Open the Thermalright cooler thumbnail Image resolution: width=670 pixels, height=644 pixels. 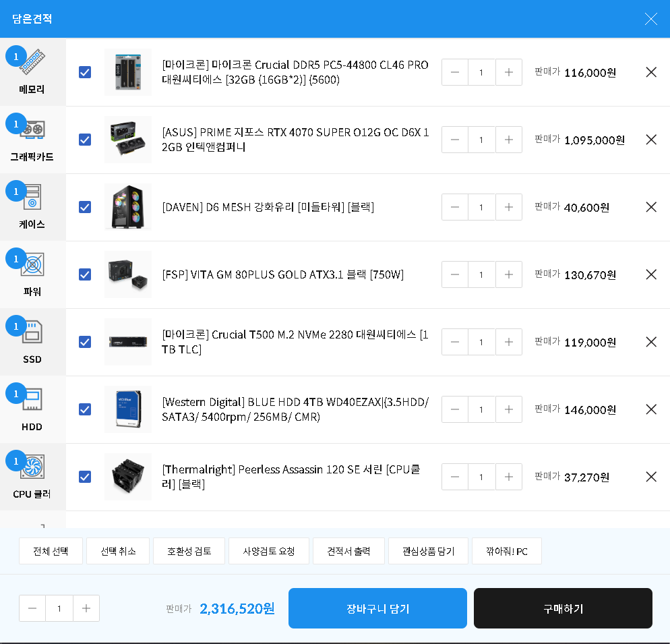[x=128, y=477]
